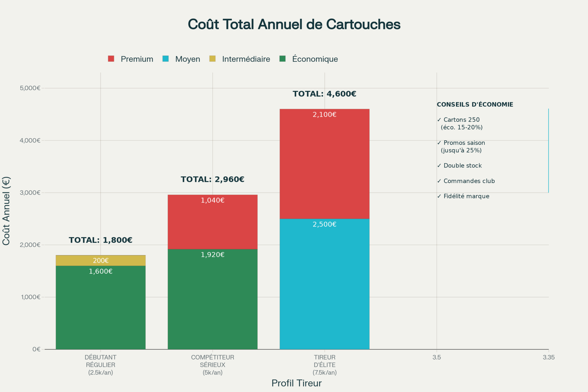The width and height of the screenshot is (588, 392).
Task: Select the 2,100€ red bar segment
Action: (x=324, y=164)
